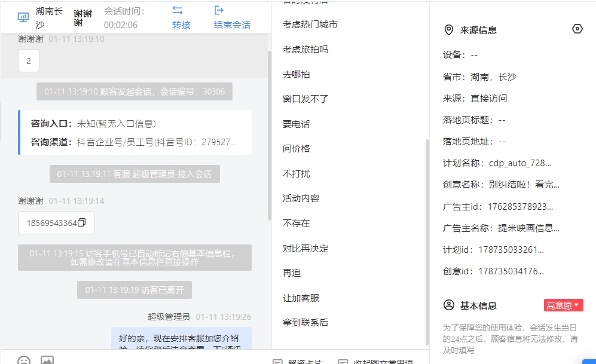Click the 留资卡片 card icon
Image resolution: width=596 pixels, height=364 pixels.
277,362
